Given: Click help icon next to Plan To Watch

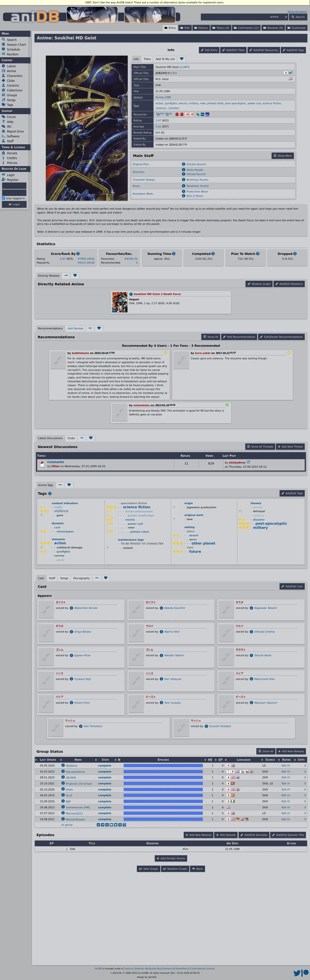Looking at the screenshot, I should click(x=258, y=254).
